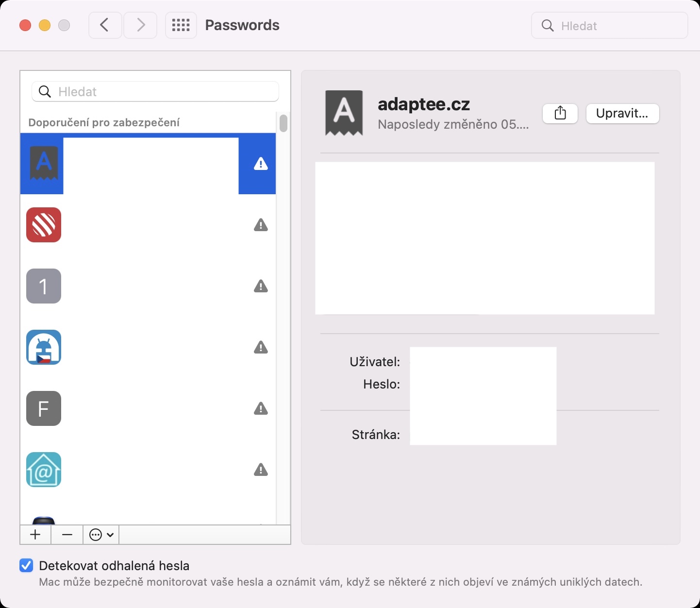This screenshot has width=700, height=608.
Task: Click the Naposledy změněno date text
Action: click(453, 124)
